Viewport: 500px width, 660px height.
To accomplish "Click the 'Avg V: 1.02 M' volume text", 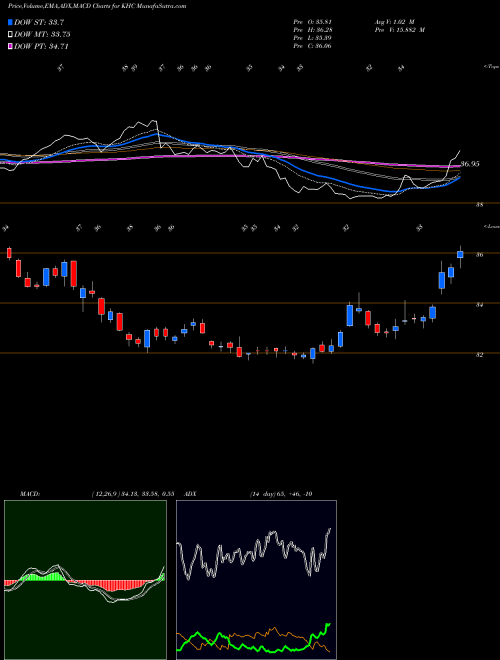I will click(x=396, y=22).
